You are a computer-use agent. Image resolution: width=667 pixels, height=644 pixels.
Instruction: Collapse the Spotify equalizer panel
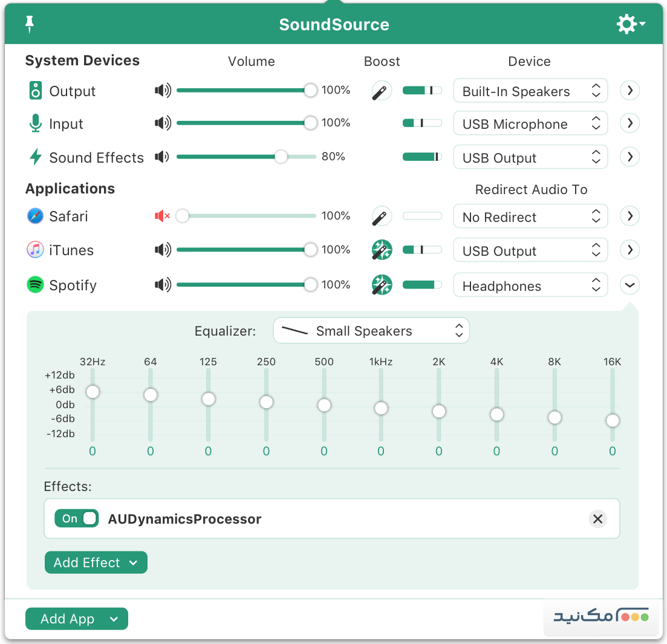tap(630, 285)
